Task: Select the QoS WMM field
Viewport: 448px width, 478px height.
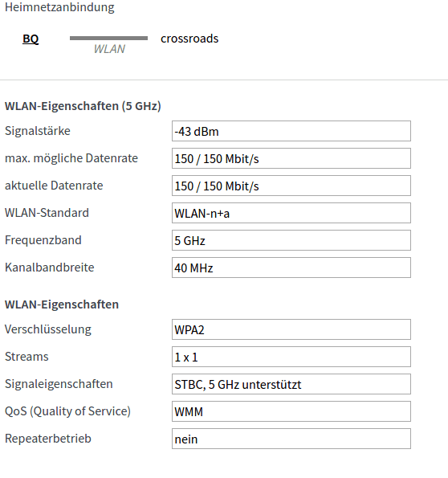Action: point(291,411)
